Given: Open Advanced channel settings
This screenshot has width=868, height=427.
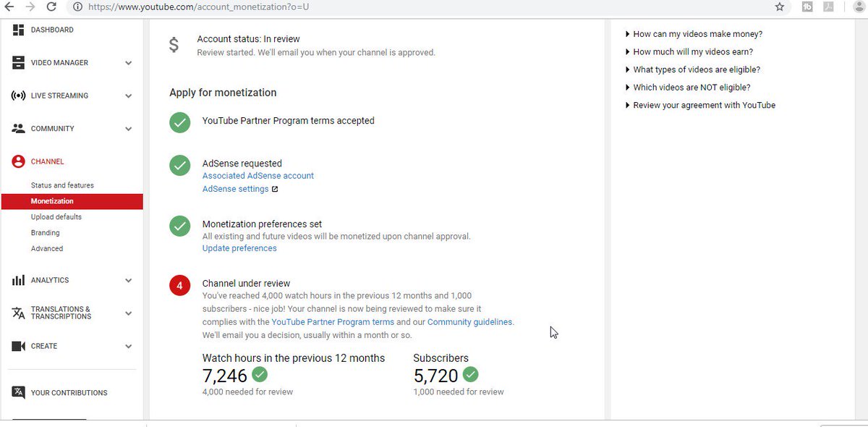Looking at the screenshot, I should pyautogui.click(x=47, y=248).
